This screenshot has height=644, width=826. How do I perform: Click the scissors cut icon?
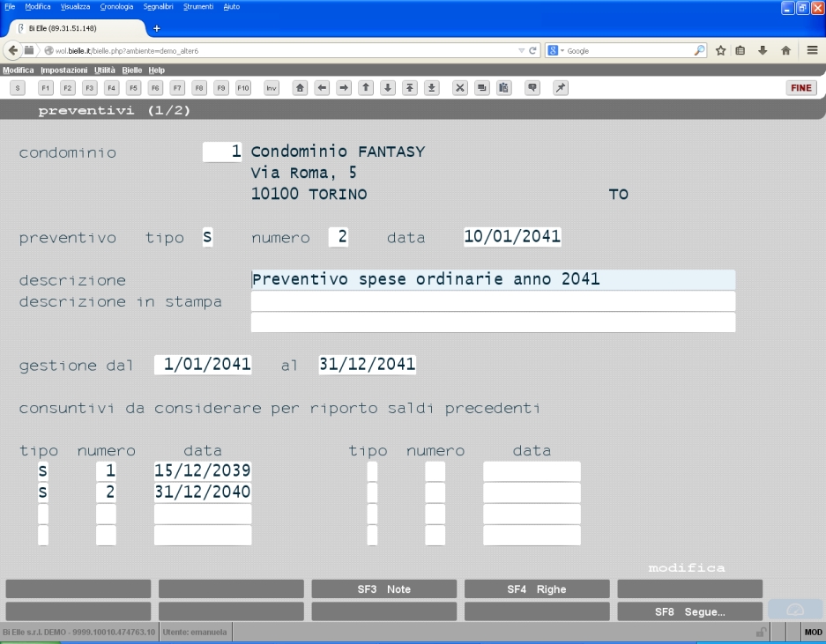460,88
